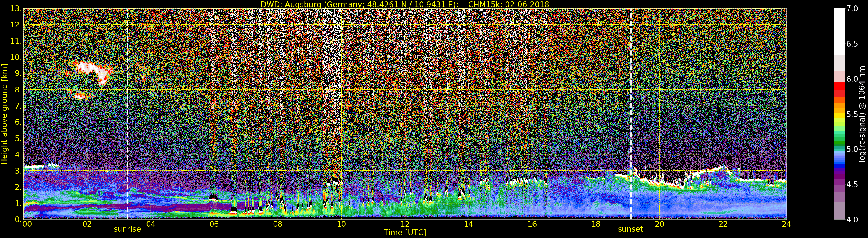The width and height of the screenshot is (868, 238).
Task: Click the white dashed sunrise line
Action: [127, 114]
